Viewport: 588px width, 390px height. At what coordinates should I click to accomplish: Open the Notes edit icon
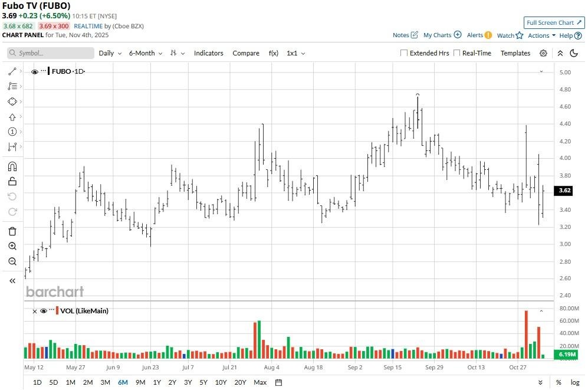click(415, 35)
